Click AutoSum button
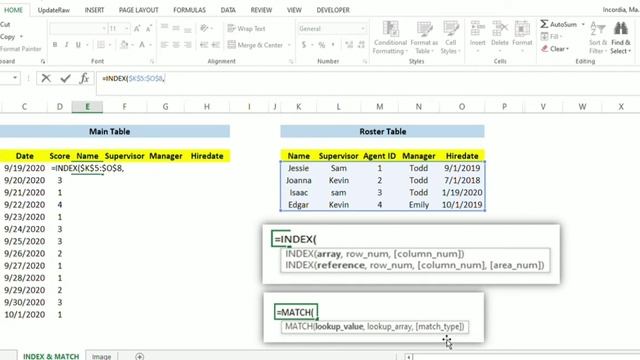 tap(559, 24)
